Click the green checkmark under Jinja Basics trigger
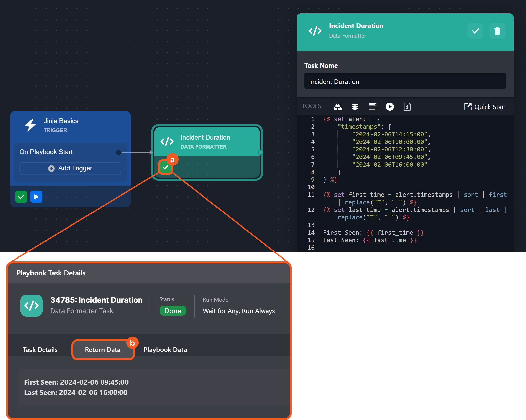The image size is (526, 420). coord(21,197)
